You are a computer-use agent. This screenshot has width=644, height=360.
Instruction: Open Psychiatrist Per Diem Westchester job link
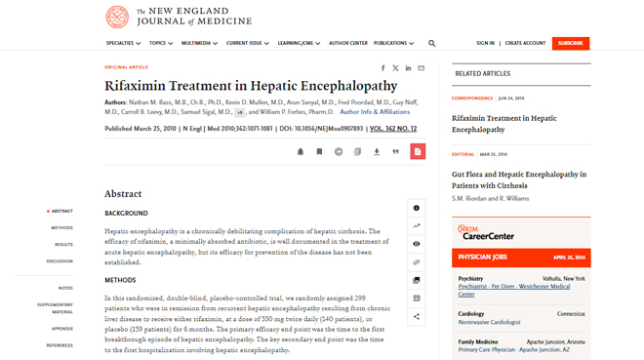(x=514, y=290)
